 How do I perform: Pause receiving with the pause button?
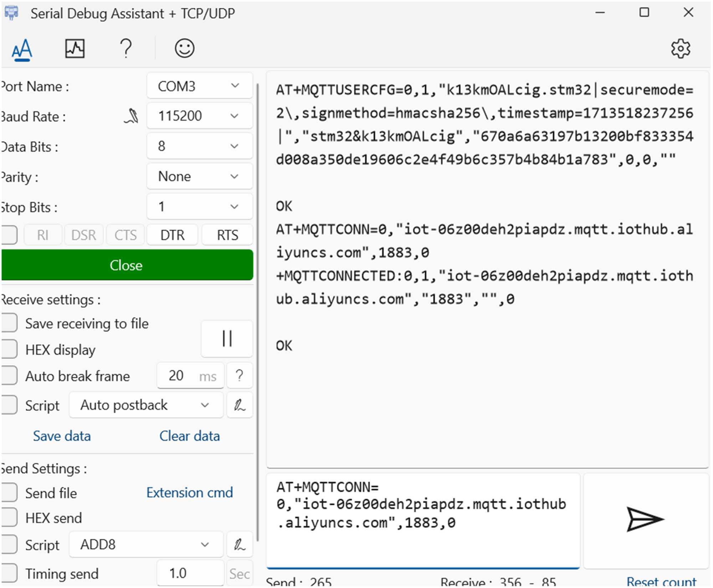pos(227,339)
